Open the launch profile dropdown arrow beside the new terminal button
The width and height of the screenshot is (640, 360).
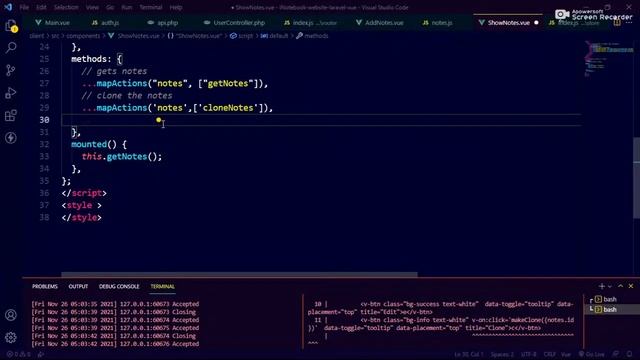(610, 287)
